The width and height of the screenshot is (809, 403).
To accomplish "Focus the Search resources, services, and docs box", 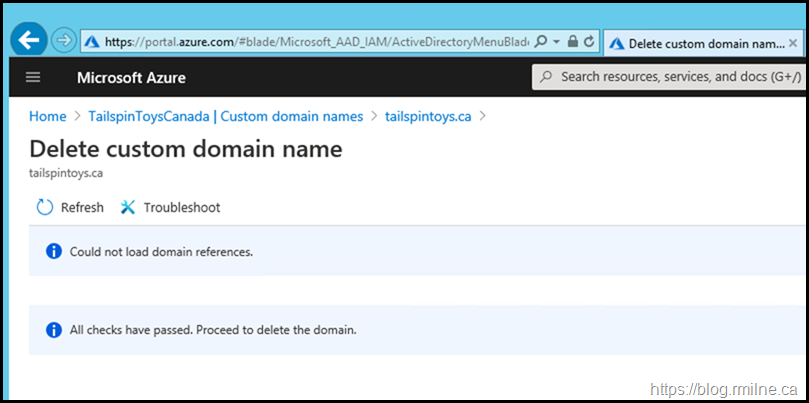I will pyautogui.click(x=670, y=77).
